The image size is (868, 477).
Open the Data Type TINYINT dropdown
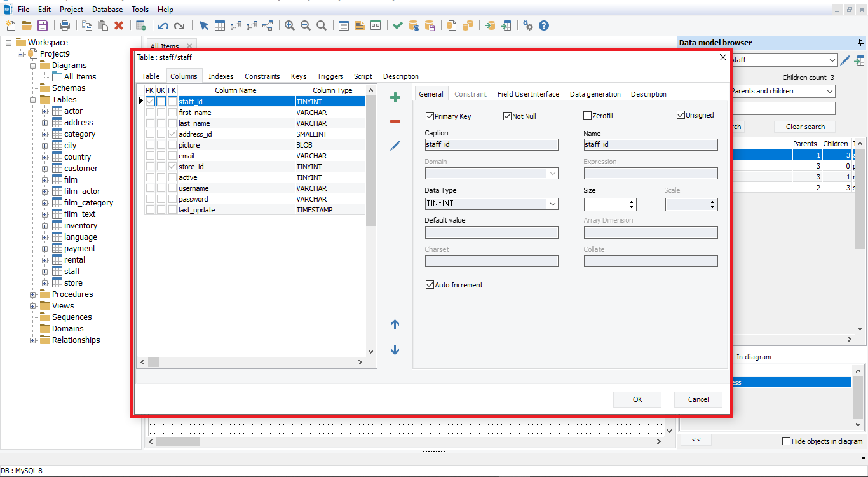point(552,204)
